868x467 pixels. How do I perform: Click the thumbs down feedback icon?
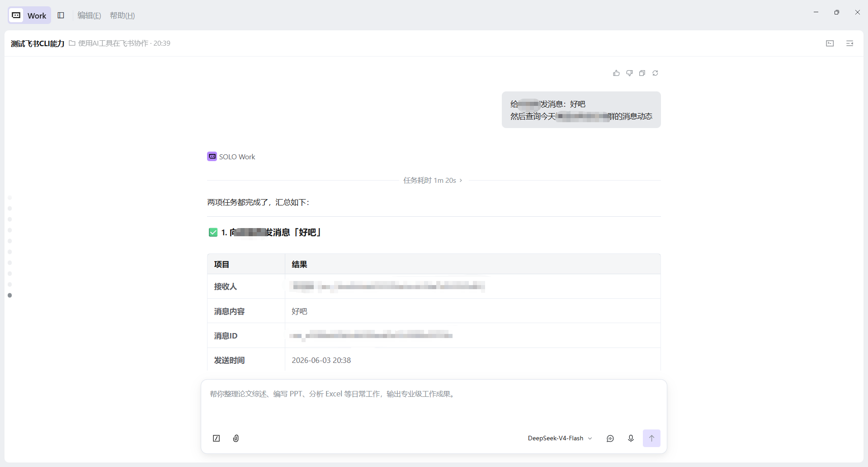click(x=629, y=73)
